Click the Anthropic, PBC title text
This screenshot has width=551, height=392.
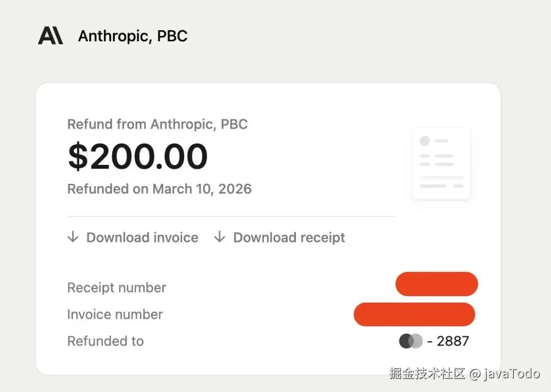pos(133,36)
